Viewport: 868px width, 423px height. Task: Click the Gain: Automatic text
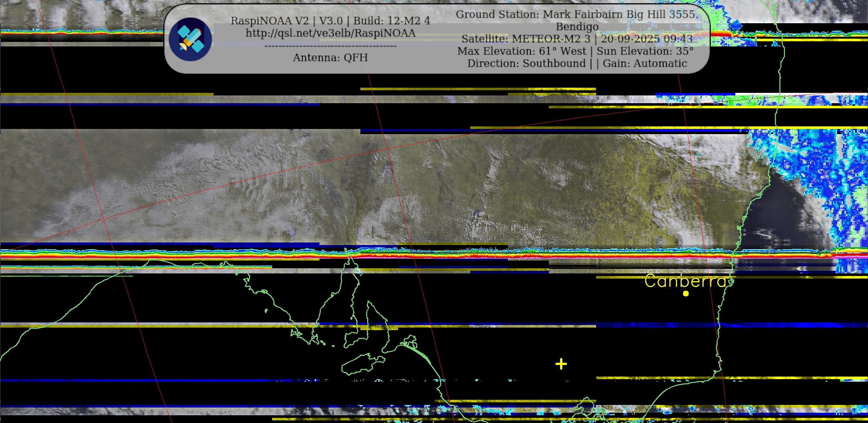click(644, 64)
